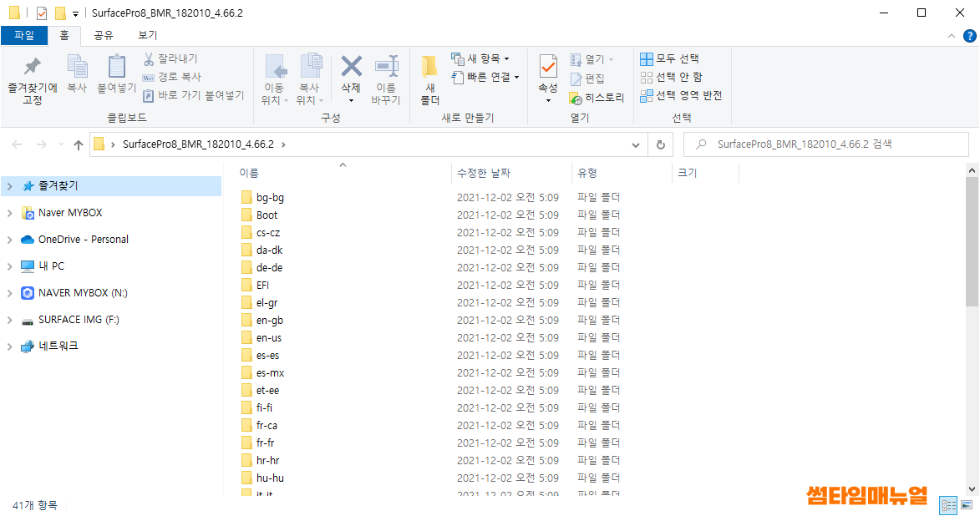Click the 즐겨찾기에 고정 pin icon
Screen dimensions: 980x516
click(32, 66)
